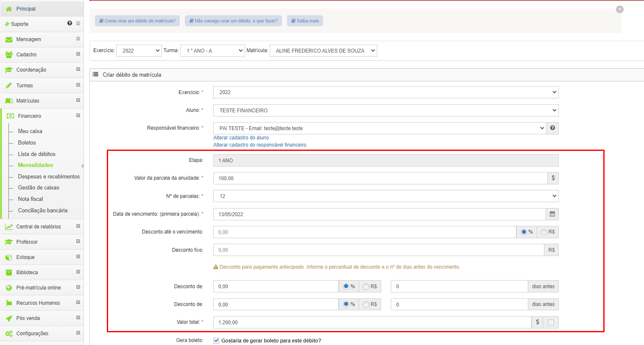Click the Suporte question mark icon
This screenshot has height=345, width=644.
(x=70, y=23)
